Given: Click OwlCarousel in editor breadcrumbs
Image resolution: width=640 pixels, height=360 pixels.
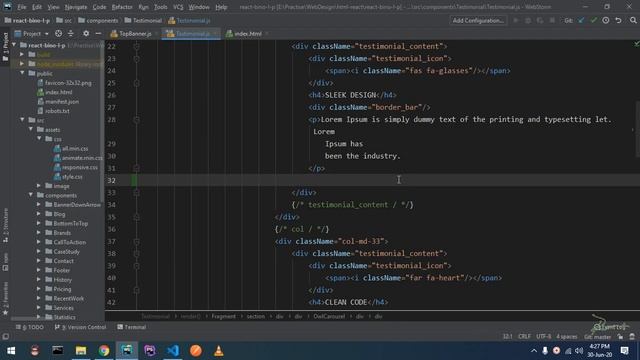Looking at the screenshot, I should tap(329, 316).
